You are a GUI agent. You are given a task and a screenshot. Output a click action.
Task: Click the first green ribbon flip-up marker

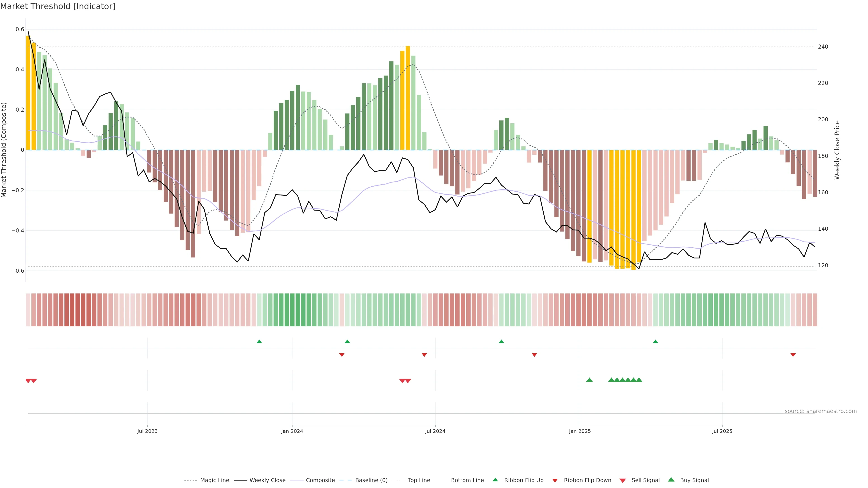[x=259, y=342]
